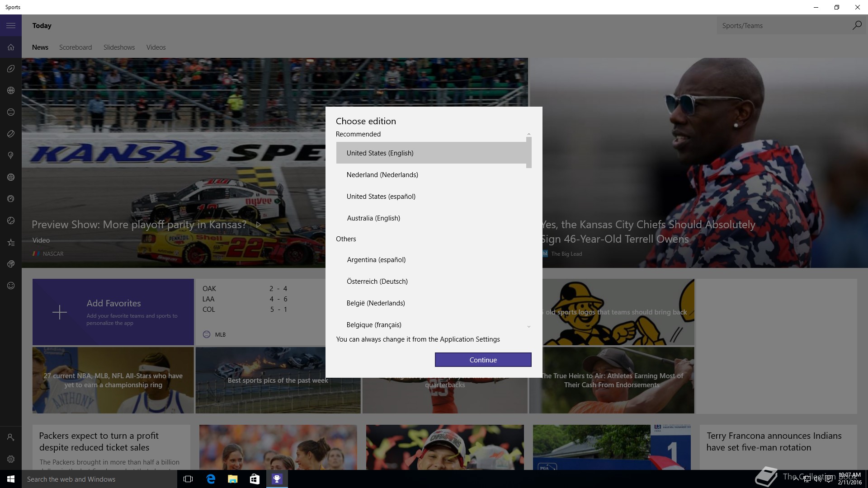Viewport: 868px width, 488px height.
Task: Click the search magnifier icon
Action: click(x=857, y=26)
